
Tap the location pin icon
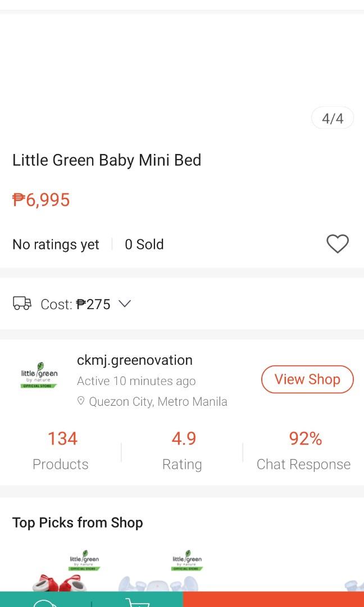coord(81,401)
